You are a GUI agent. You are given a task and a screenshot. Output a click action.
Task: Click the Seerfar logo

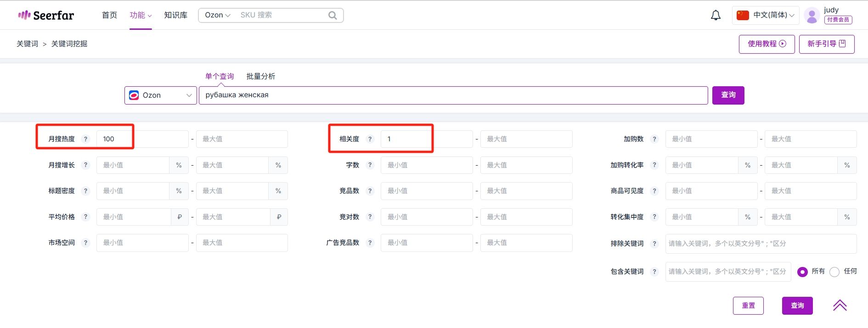point(46,15)
